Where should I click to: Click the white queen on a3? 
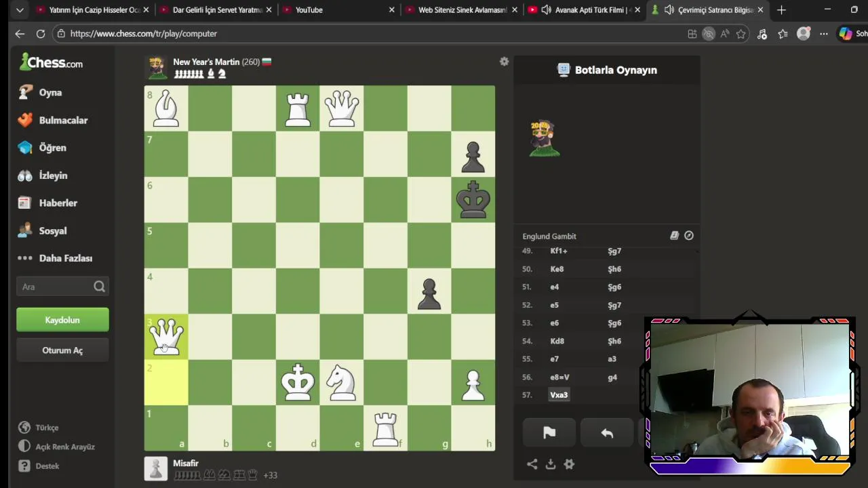point(166,336)
